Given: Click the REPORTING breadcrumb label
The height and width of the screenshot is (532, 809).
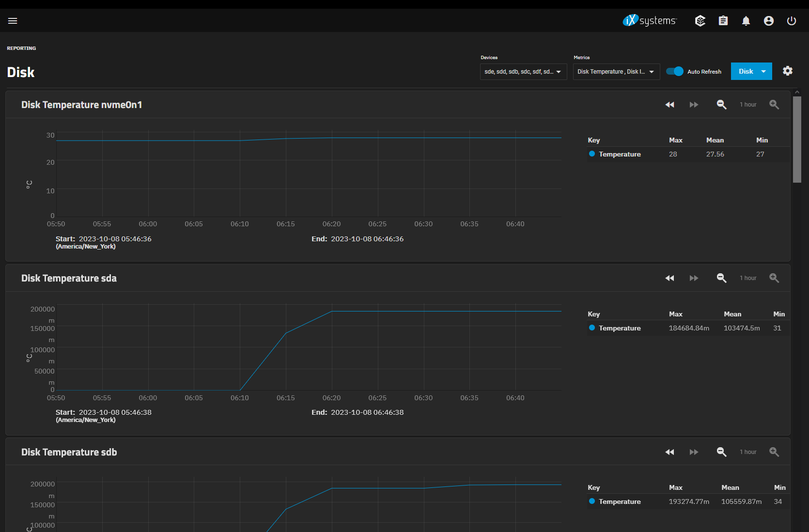Looking at the screenshot, I should pos(21,48).
